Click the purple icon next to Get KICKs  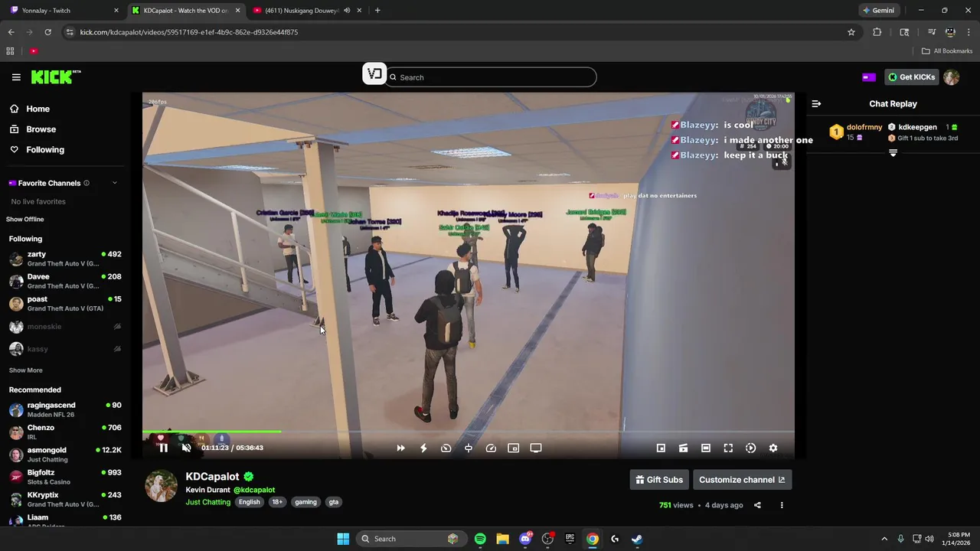(x=869, y=77)
